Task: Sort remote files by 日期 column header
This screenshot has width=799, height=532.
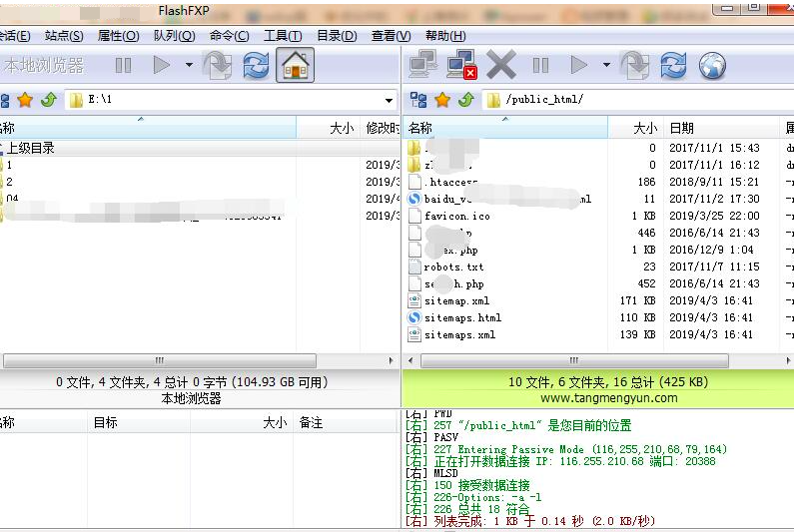Action: (x=721, y=128)
